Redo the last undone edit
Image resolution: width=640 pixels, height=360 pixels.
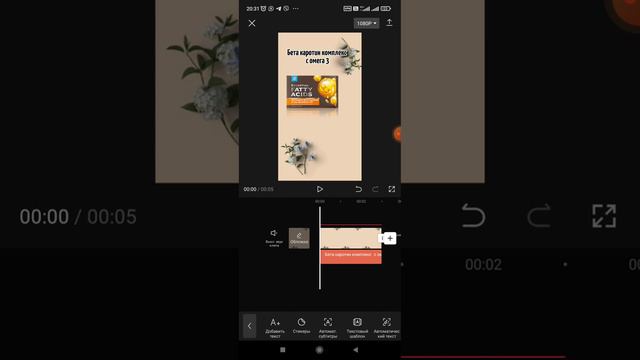(375, 189)
